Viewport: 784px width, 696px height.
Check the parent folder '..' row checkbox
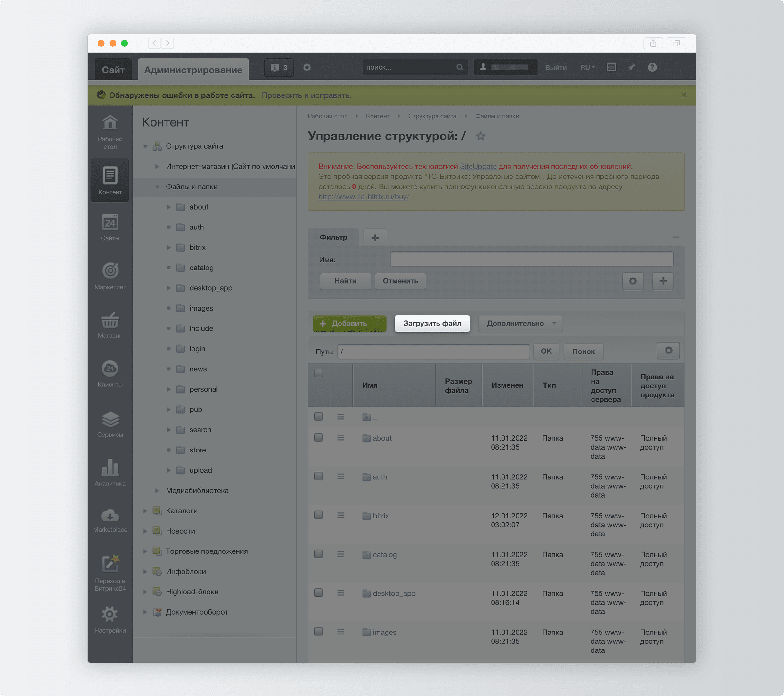click(319, 416)
